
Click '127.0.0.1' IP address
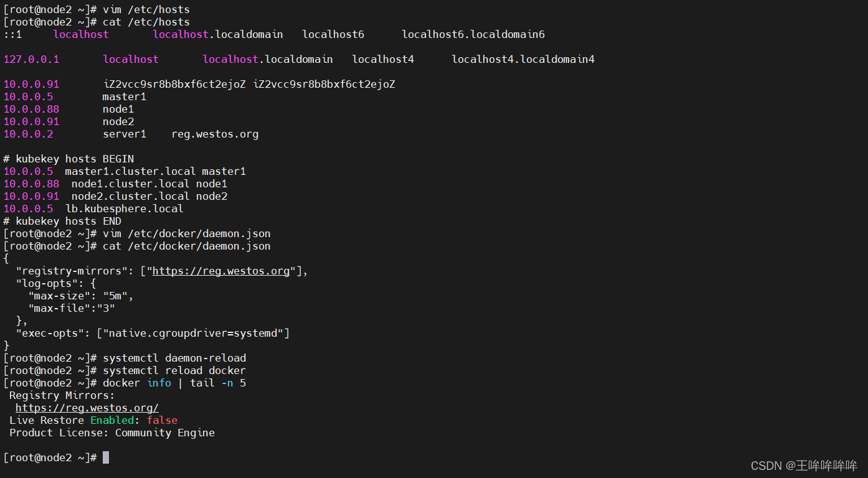click(31, 59)
